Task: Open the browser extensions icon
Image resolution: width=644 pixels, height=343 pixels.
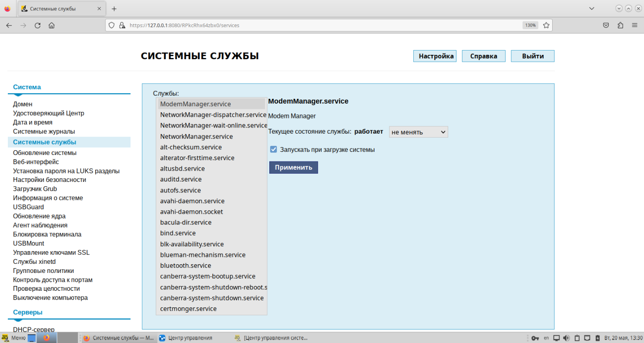Action: pyautogui.click(x=621, y=25)
